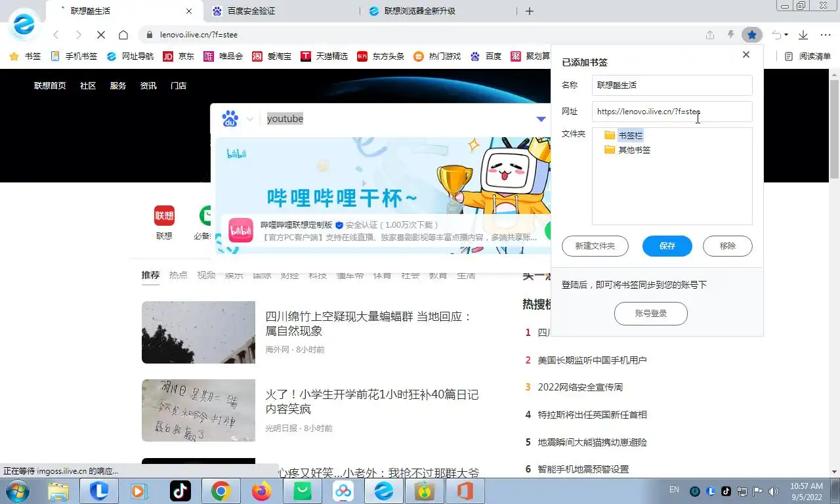Open the 唯品会 bookmark
The image size is (840, 504).
(223, 56)
